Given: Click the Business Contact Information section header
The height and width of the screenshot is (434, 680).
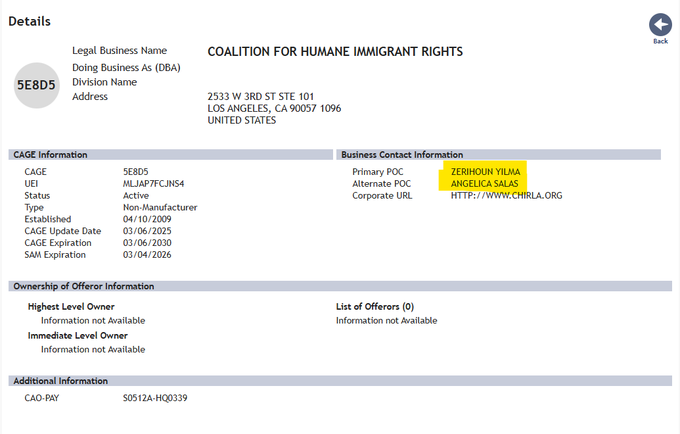Looking at the screenshot, I should pos(402,155).
